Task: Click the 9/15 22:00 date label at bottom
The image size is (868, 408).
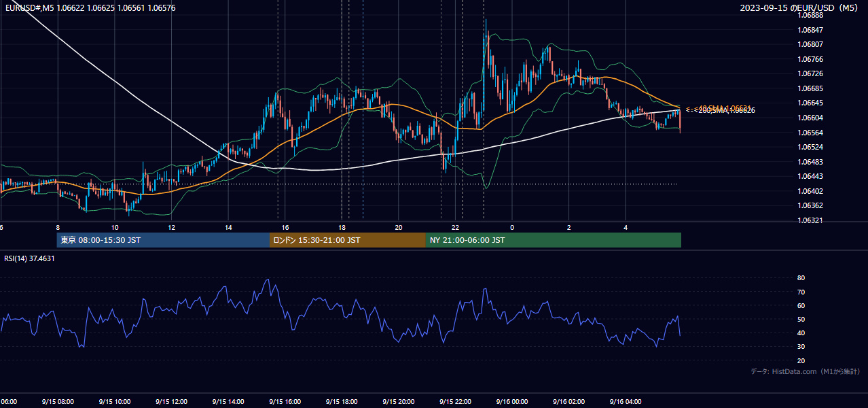Action: pyautogui.click(x=455, y=402)
